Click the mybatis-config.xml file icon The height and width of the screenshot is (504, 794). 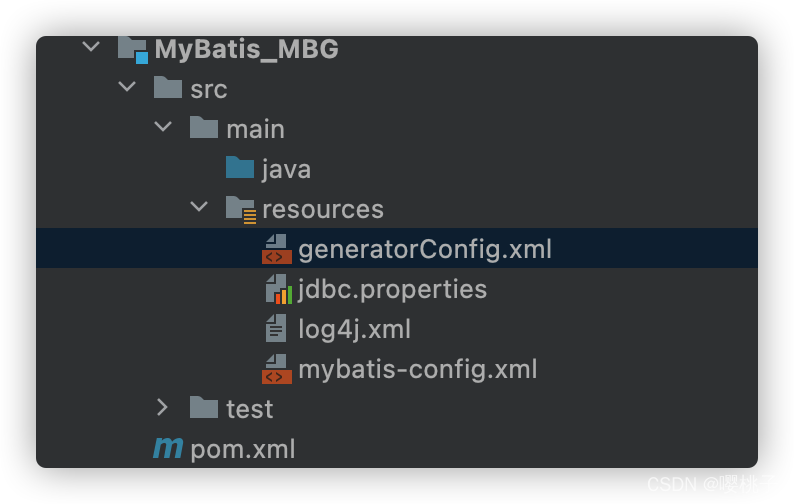point(277,369)
